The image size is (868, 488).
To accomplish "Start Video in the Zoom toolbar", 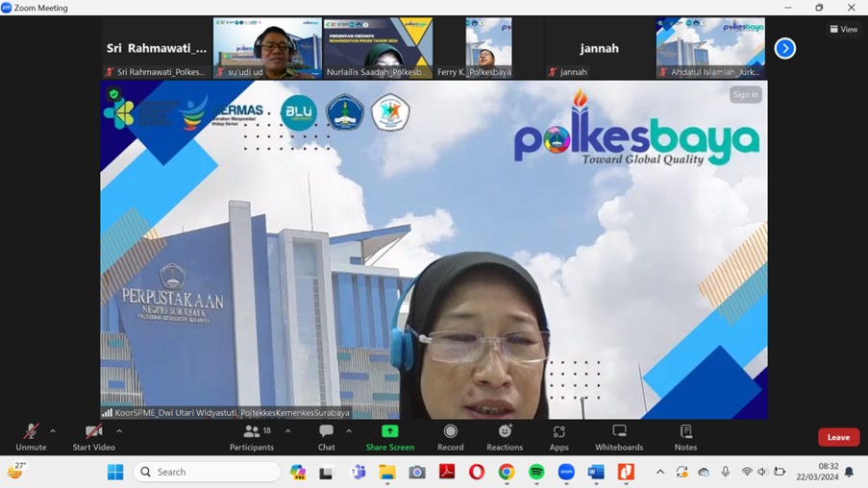I will point(93,437).
